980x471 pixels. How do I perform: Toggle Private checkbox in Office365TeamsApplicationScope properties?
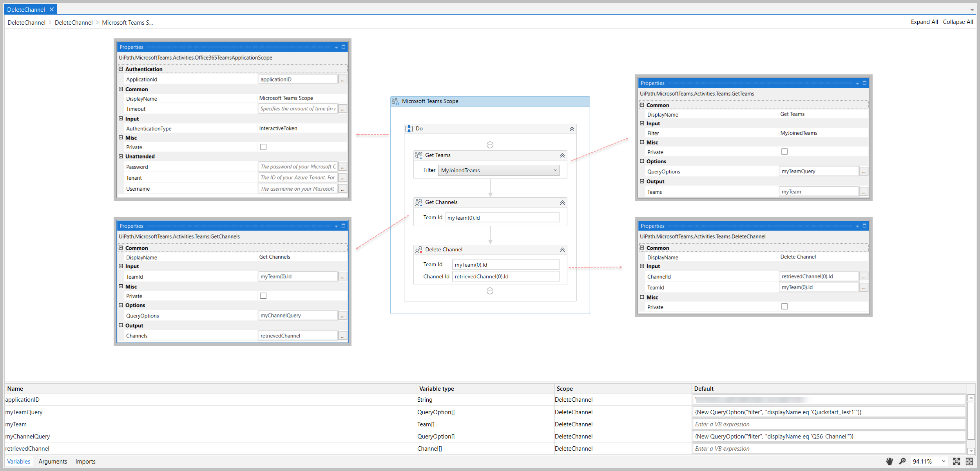263,147
